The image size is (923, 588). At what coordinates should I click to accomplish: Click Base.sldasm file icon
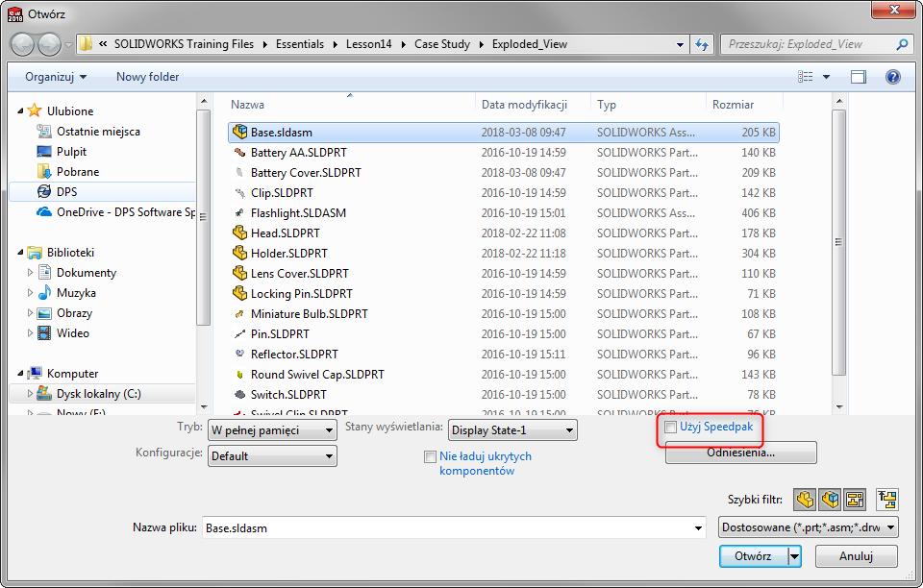tap(239, 133)
